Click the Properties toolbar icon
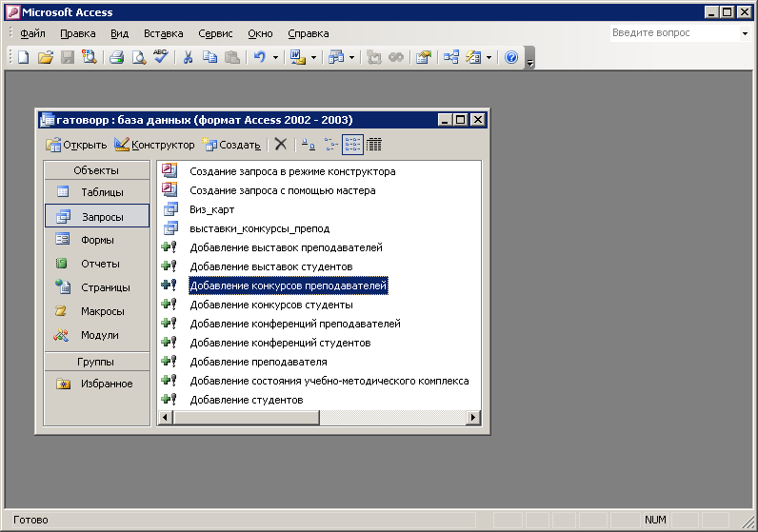Image resolution: width=758 pixels, height=532 pixels. (423, 57)
